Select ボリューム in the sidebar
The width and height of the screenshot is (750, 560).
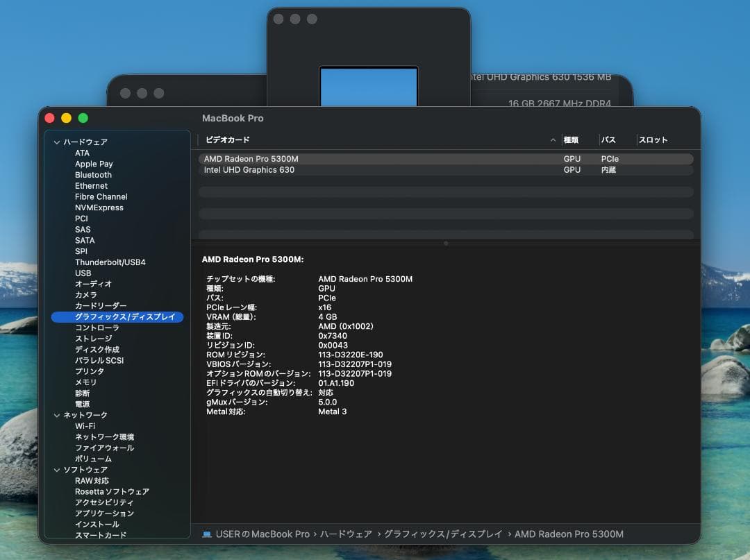[93, 459]
